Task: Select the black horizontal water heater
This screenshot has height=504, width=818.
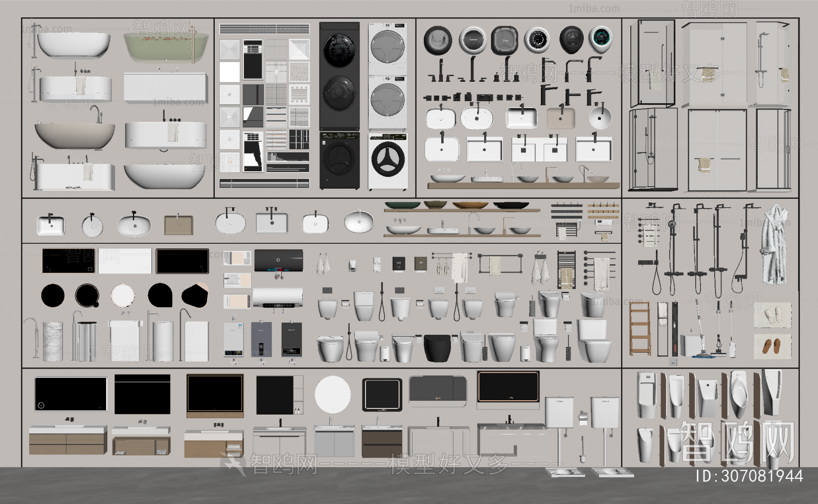Action: point(279,261)
